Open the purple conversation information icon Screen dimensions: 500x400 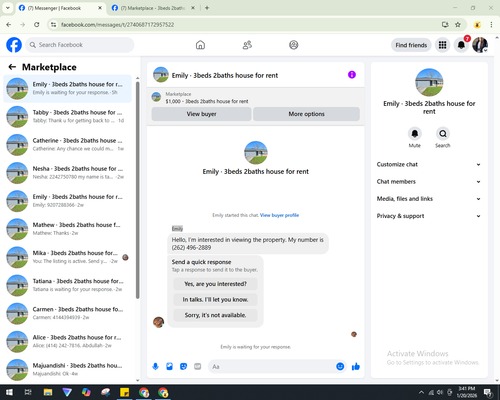tap(352, 75)
